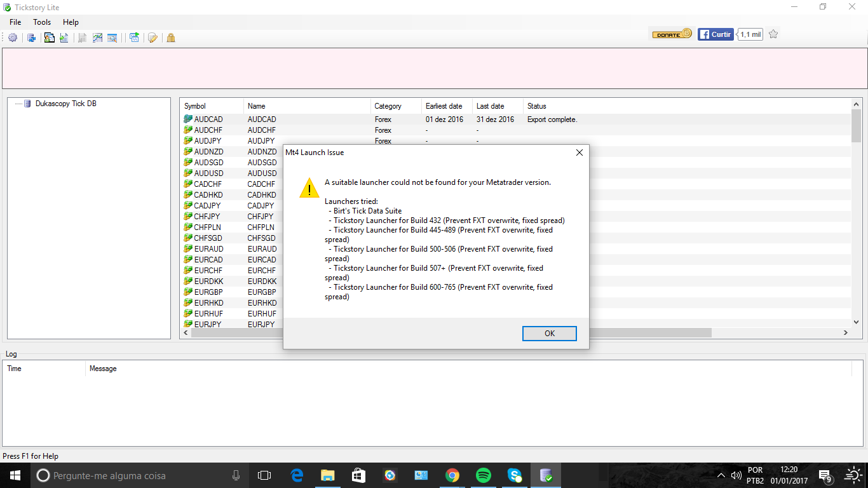
Task: Select CADCHF in the Symbol column
Action: [208, 184]
